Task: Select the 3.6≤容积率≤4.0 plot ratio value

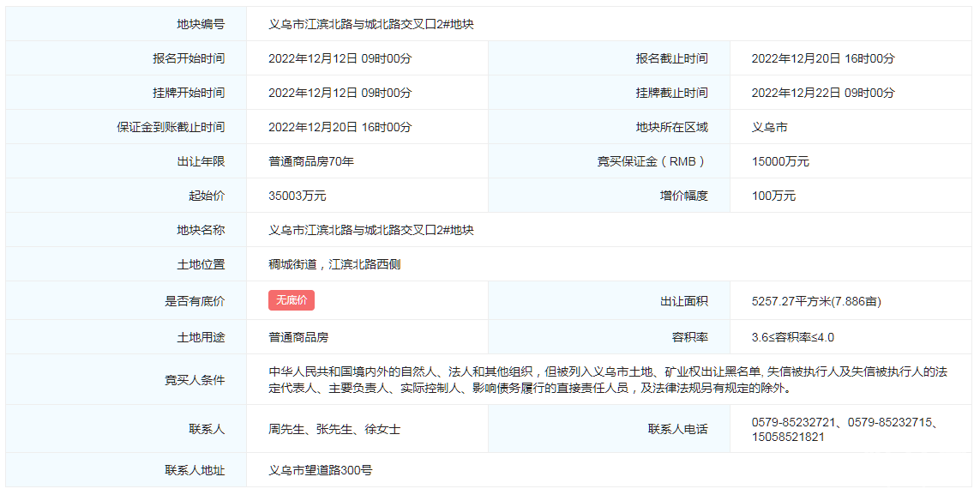Action: pos(792,337)
